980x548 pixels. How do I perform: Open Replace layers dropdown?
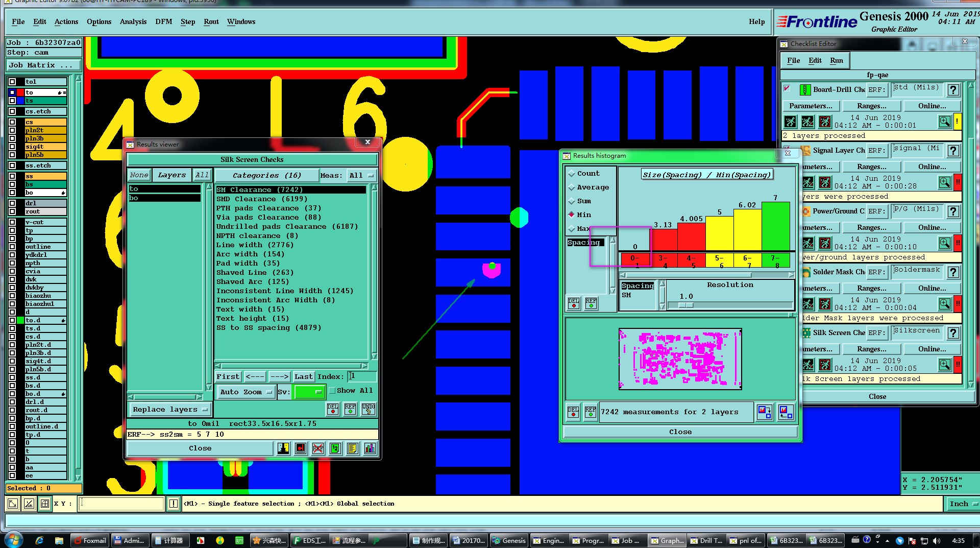click(x=169, y=410)
